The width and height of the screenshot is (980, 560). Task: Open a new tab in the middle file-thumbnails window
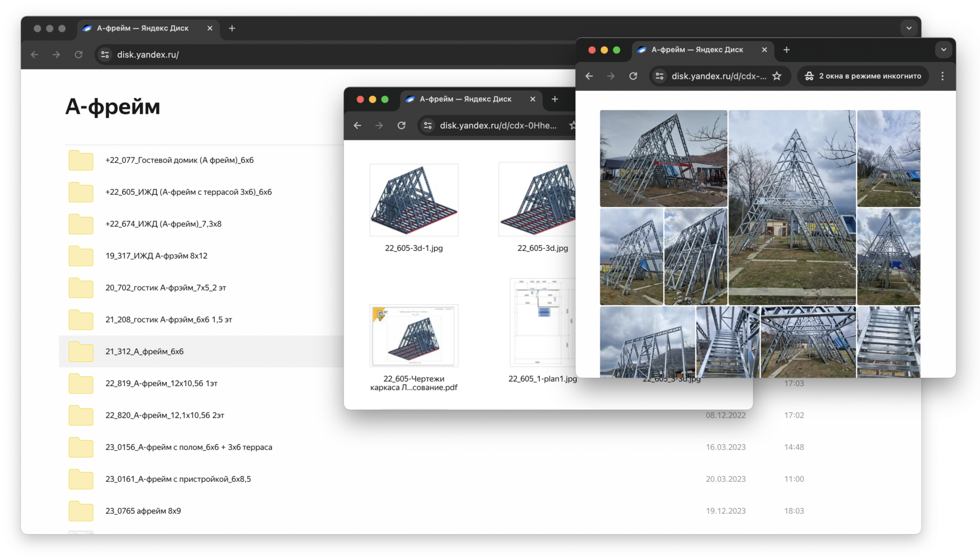pos(555,99)
